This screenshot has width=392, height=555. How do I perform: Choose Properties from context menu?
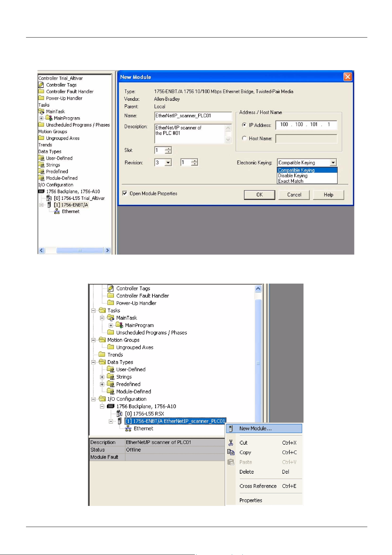(x=264, y=500)
